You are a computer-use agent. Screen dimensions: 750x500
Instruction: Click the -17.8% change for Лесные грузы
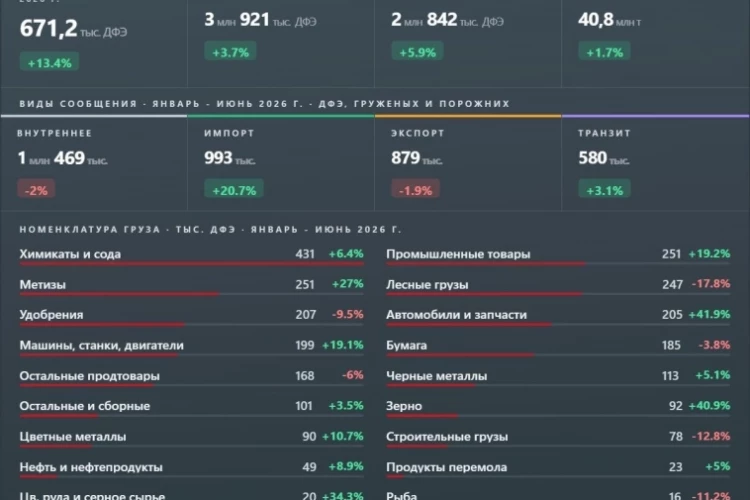[711, 284]
